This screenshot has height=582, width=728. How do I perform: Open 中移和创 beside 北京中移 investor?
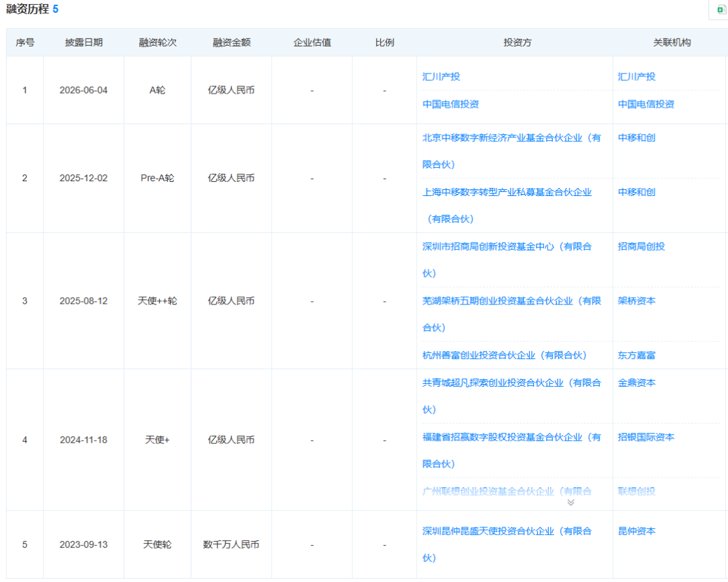(636, 137)
